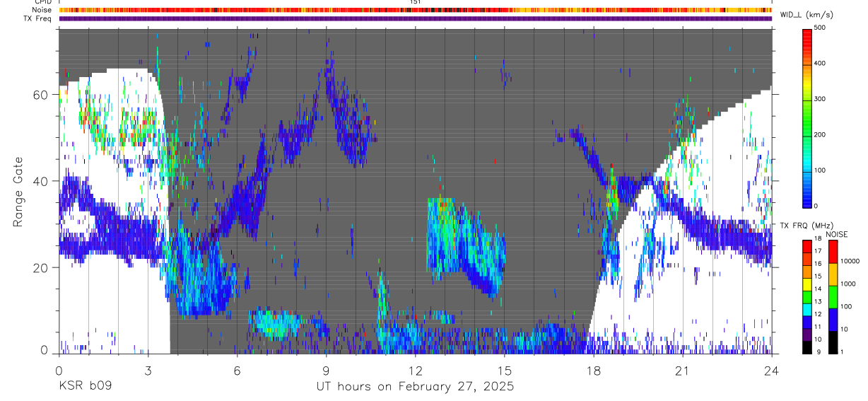This screenshot has width=868, height=401.
Task: Click the '1' tick on the NOISE scale
Action: pos(842,351)
